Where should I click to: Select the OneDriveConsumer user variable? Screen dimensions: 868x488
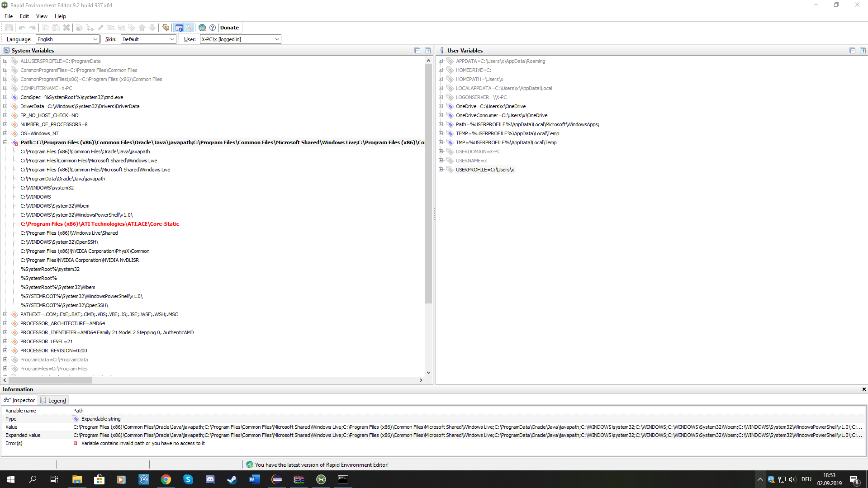(x=502, y=115)
